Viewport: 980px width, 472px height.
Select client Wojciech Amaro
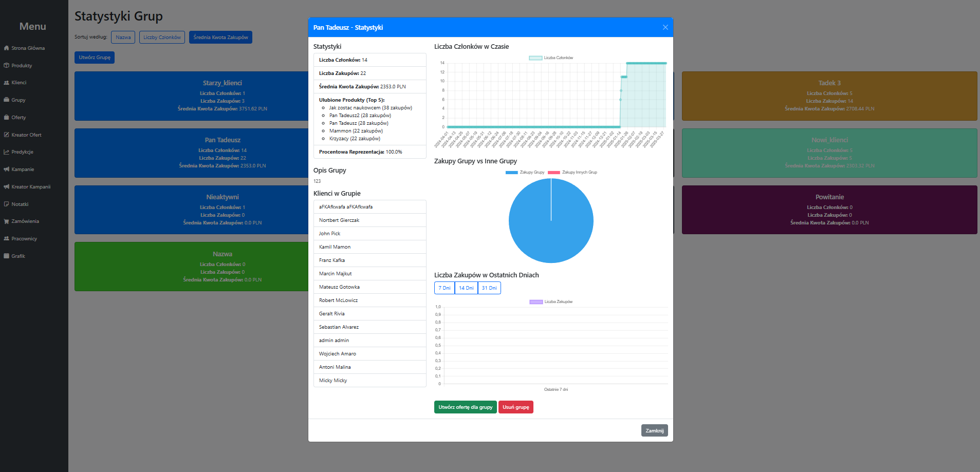coord(370,354)
